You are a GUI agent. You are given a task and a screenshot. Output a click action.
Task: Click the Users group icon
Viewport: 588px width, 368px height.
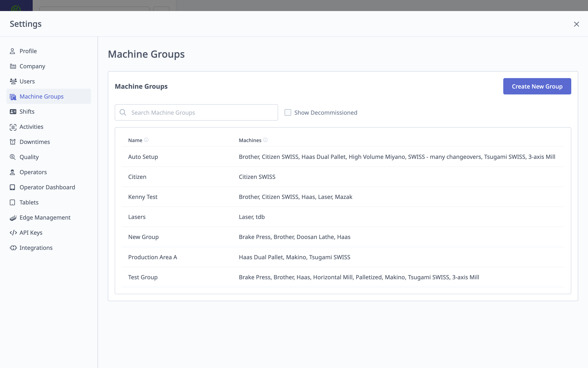[x=13, y=81]
